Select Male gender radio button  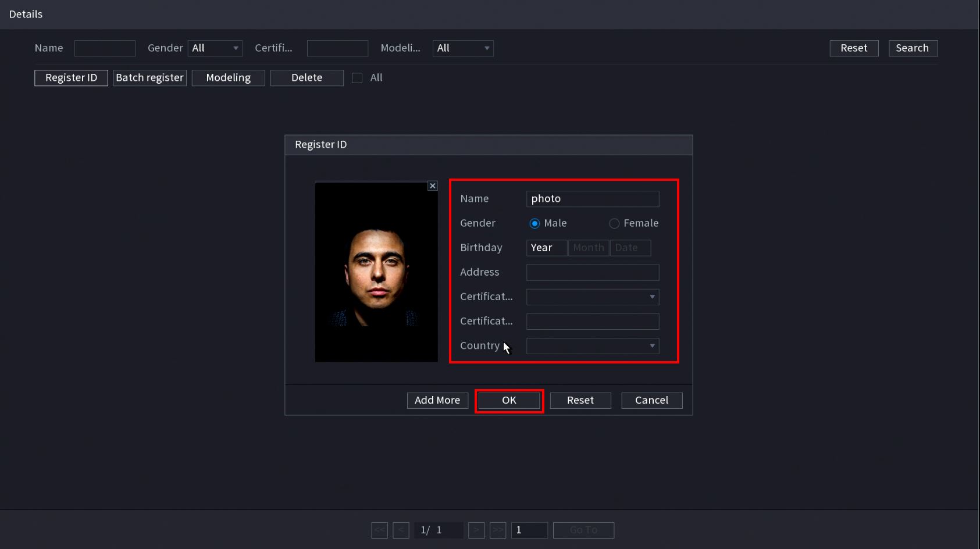[534, 223]
